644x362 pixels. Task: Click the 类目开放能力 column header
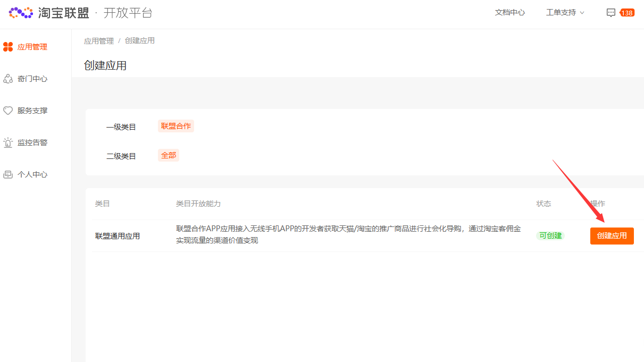tap(198, 204)
